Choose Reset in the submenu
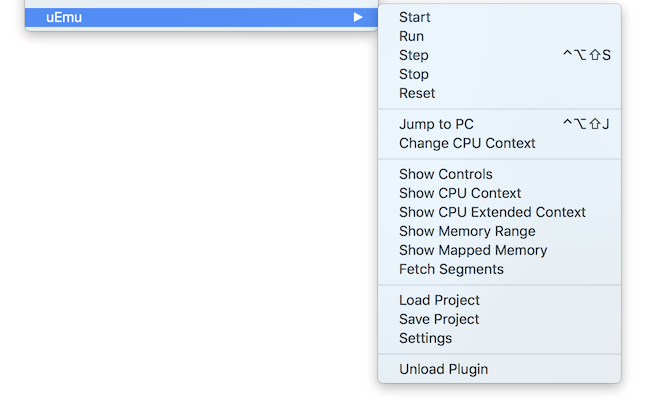 pos(417,93)
